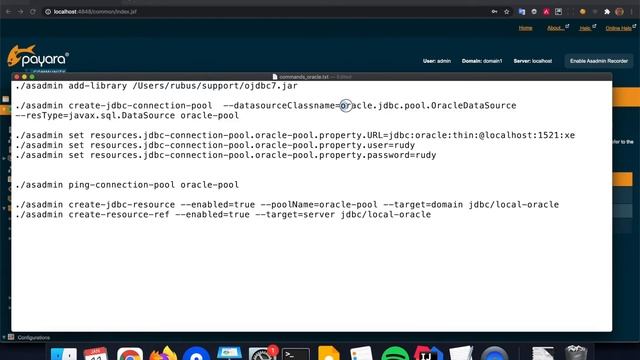Expand the Configurations tree node arrow
The image size is (640, 360).
tap(4, 338)
